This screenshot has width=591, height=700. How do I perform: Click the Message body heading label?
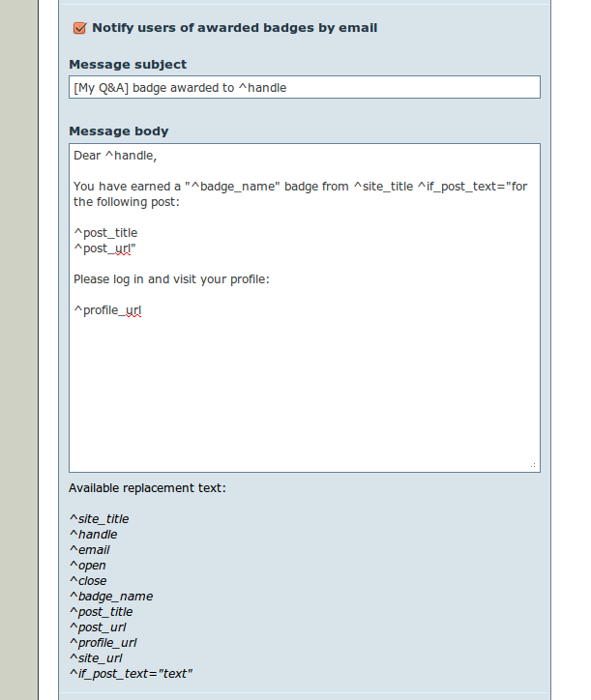[119, 131]
